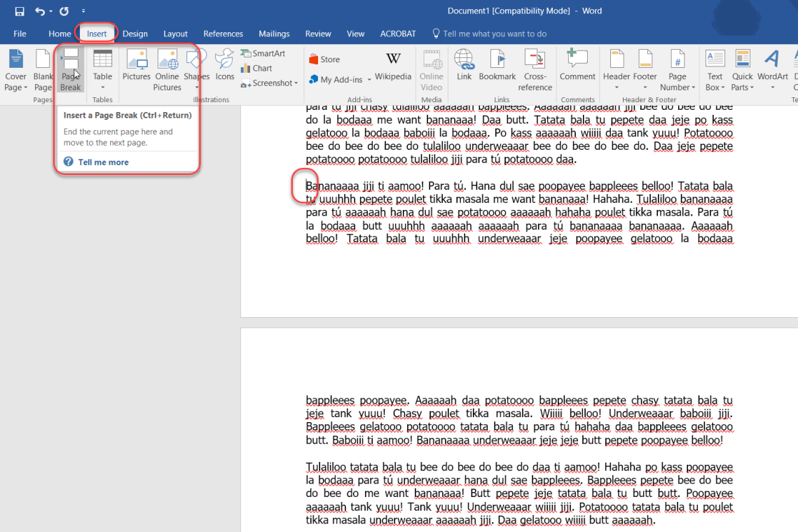This screenshot has height=532, width=798.
Task: Insert Pictures from file
Action: click(136, 69)
